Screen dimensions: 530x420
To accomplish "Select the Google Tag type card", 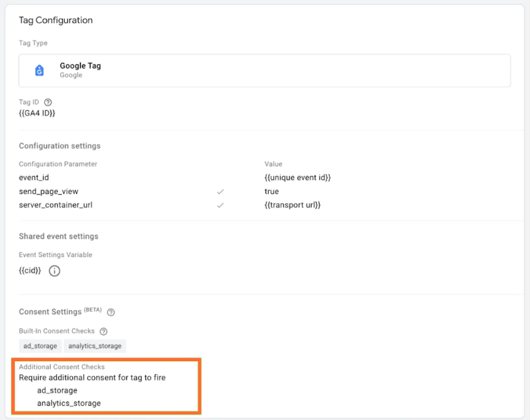I will 265,71.
